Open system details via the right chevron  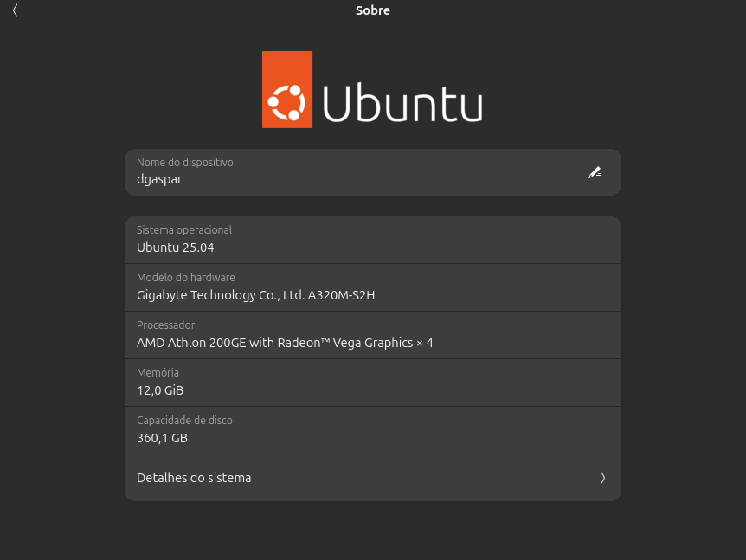pos(602,477)
